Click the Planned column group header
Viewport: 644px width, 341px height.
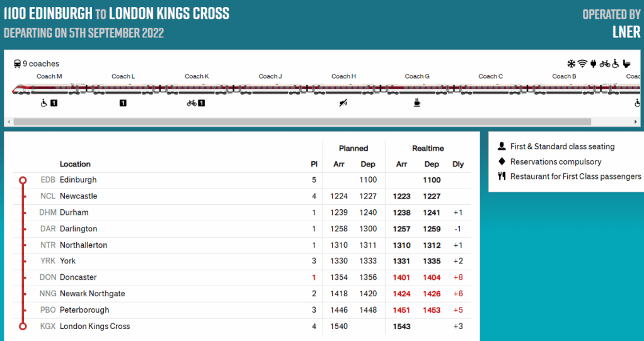click(354, 148)
